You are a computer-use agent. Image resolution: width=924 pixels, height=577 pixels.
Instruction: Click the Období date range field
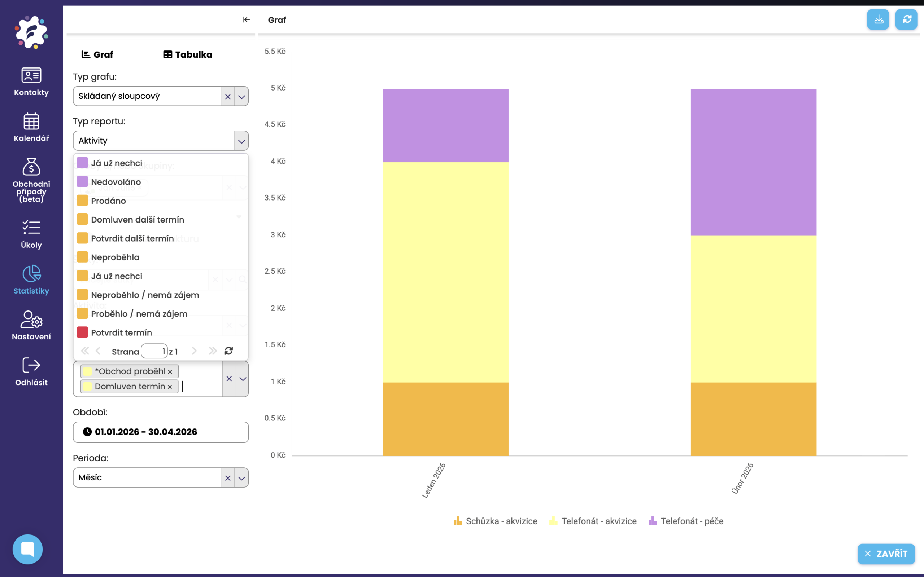[x=160, y=432]
